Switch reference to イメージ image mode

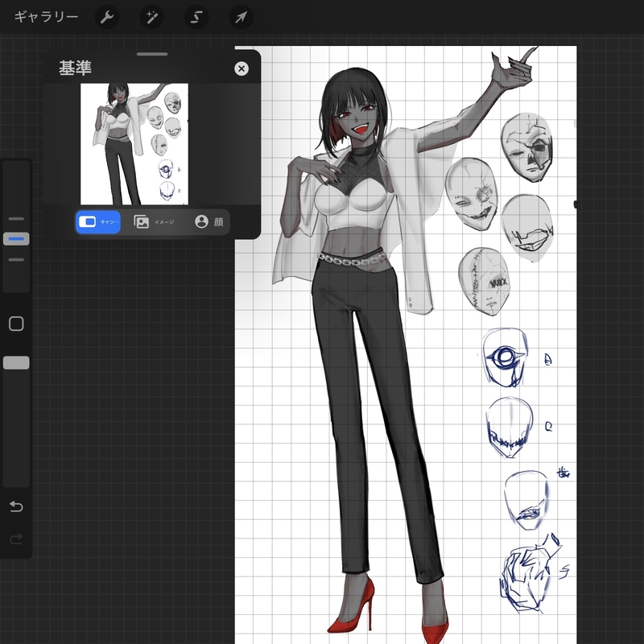pos(154,222)
